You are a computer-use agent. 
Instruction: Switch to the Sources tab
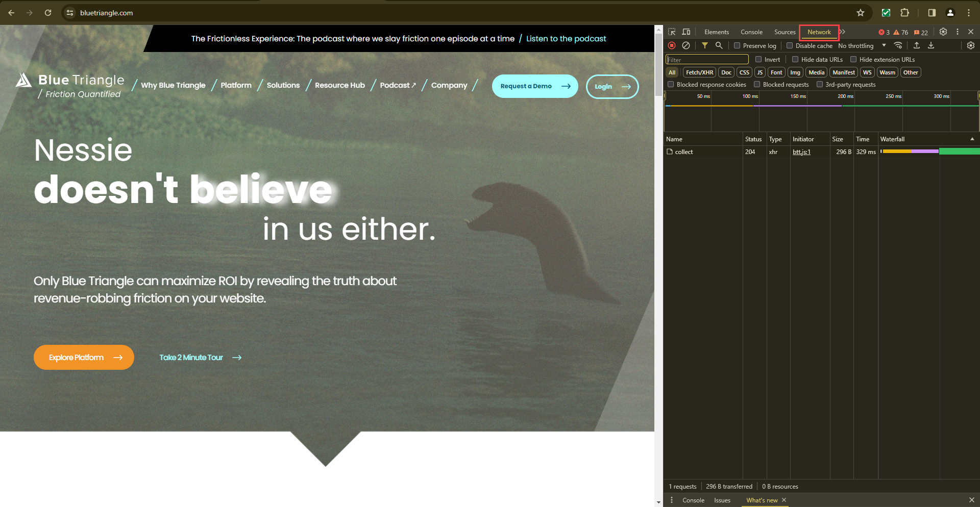click(785, 32)
